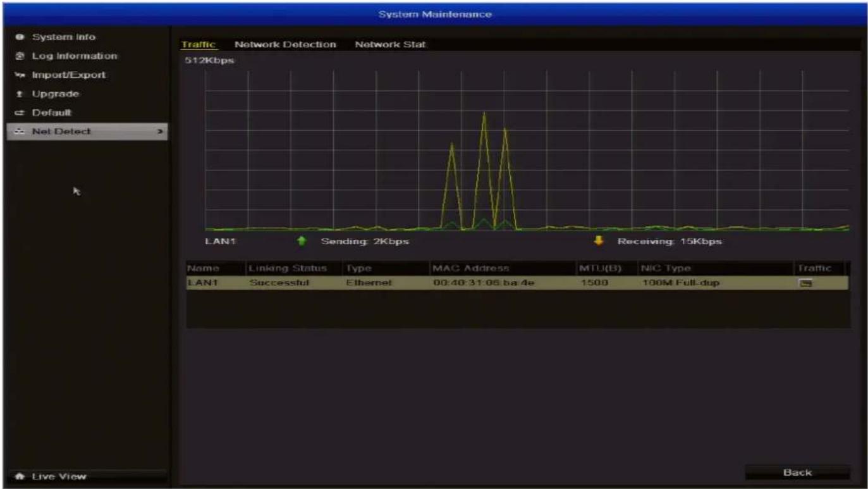868x489 pixels.
Task: Click the Ethernet type cell
Action: (x=369, y=283)
